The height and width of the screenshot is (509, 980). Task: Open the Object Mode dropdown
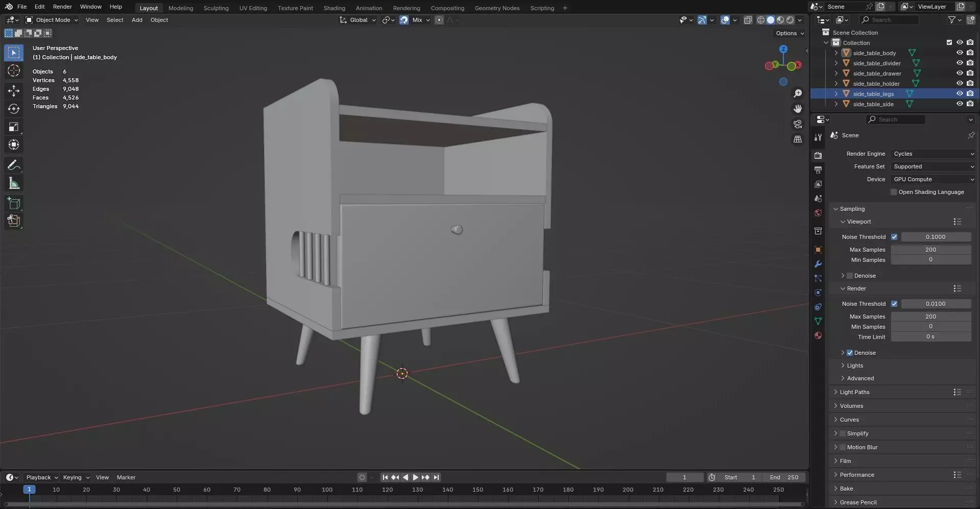[x=52, y=20]
